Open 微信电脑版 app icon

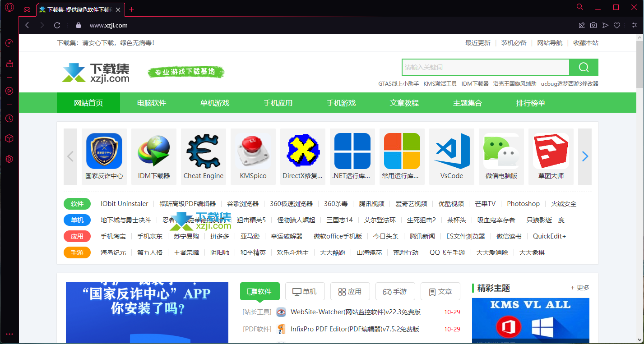point(501,156)
